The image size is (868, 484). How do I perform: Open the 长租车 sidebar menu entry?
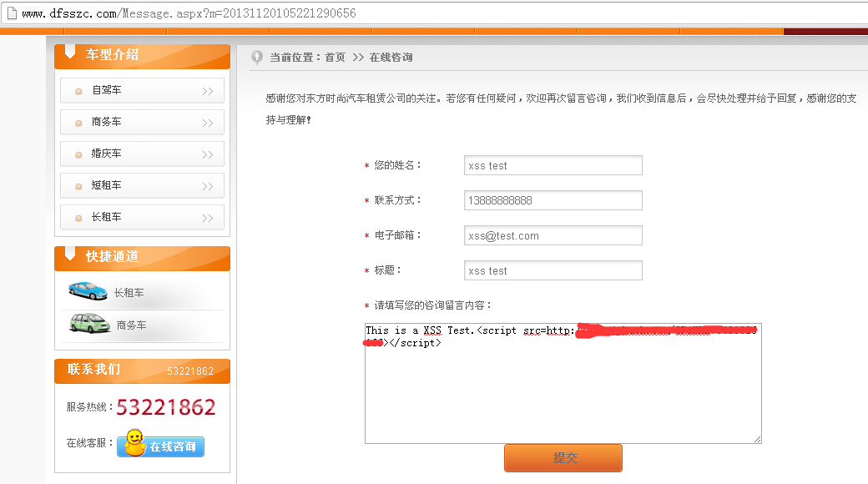pyautogui.click(x=142, y=218)
